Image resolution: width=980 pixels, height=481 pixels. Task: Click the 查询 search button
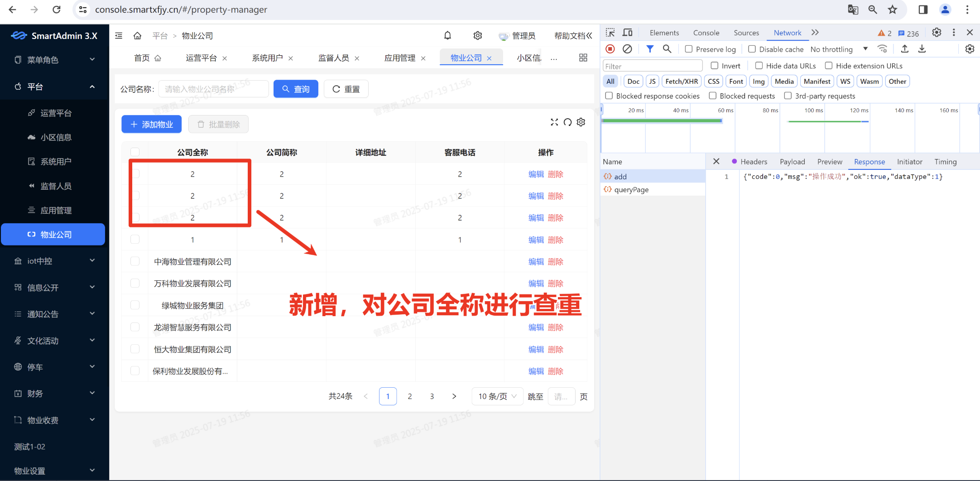click(296, 89)
